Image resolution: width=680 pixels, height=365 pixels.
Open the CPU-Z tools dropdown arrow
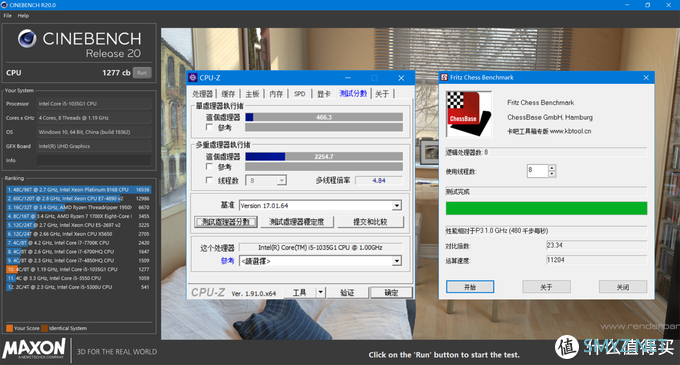(x=320, y=292)
